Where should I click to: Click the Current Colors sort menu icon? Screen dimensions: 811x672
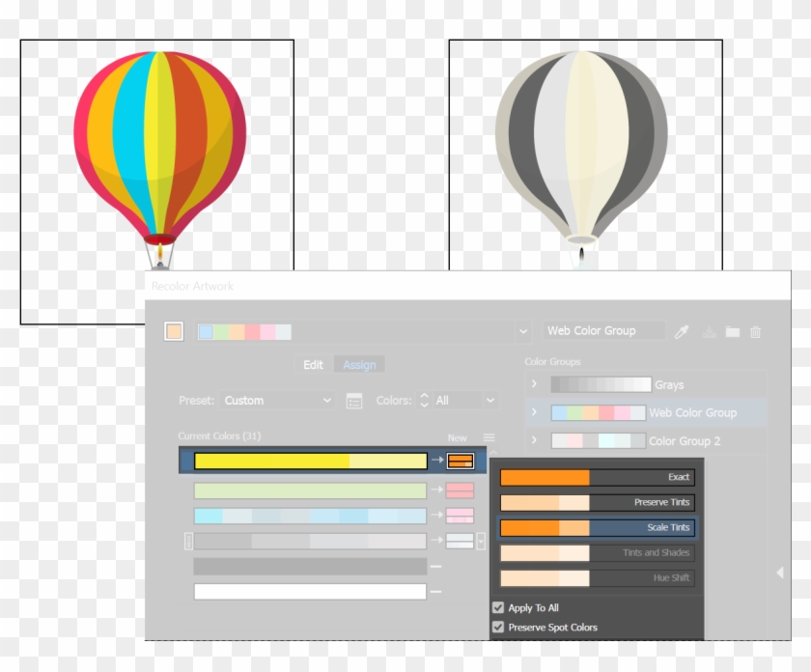(x=489, y=436)
